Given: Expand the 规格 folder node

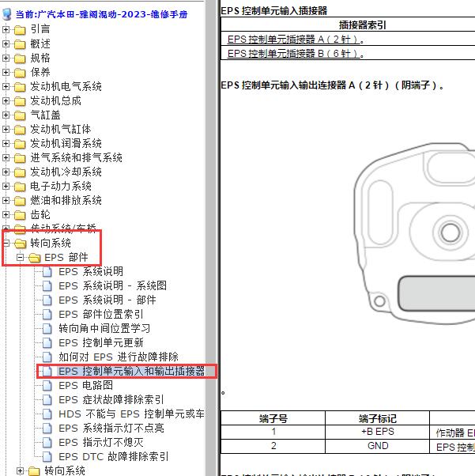Looking at the screenshot, I should pyautogui.click(x=6, y=58).
